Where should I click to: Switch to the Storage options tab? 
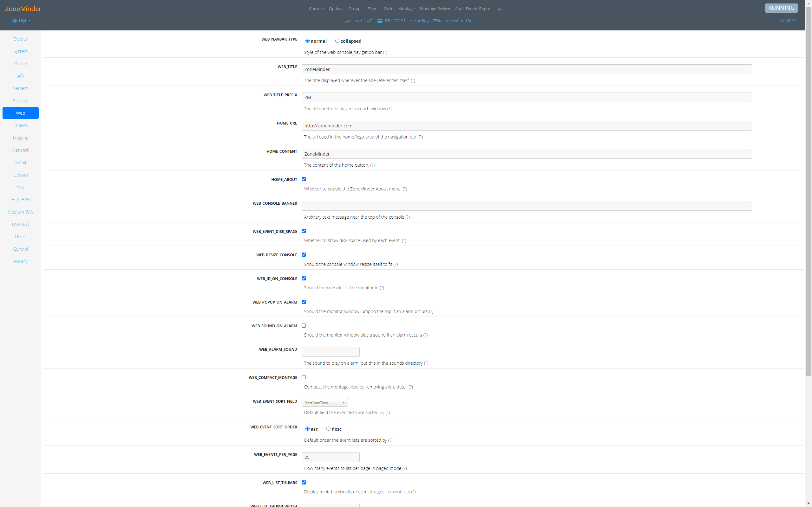pos(21,100)
